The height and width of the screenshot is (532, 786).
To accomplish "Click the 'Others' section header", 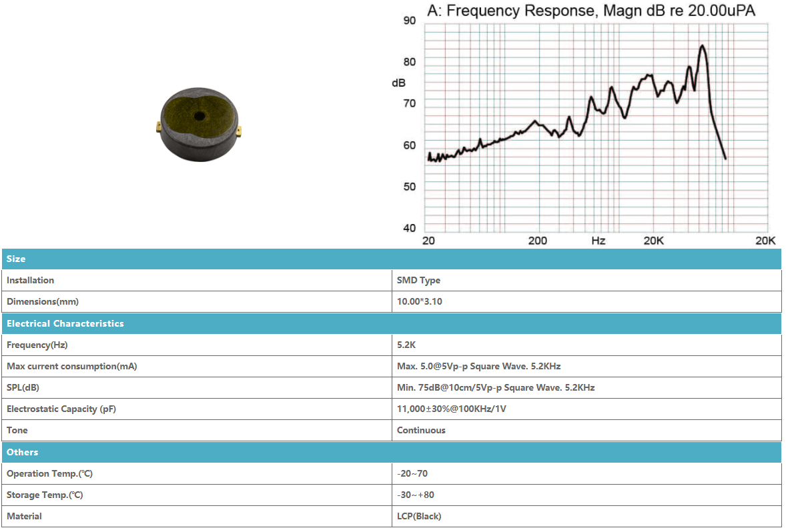I will [392, 453].
